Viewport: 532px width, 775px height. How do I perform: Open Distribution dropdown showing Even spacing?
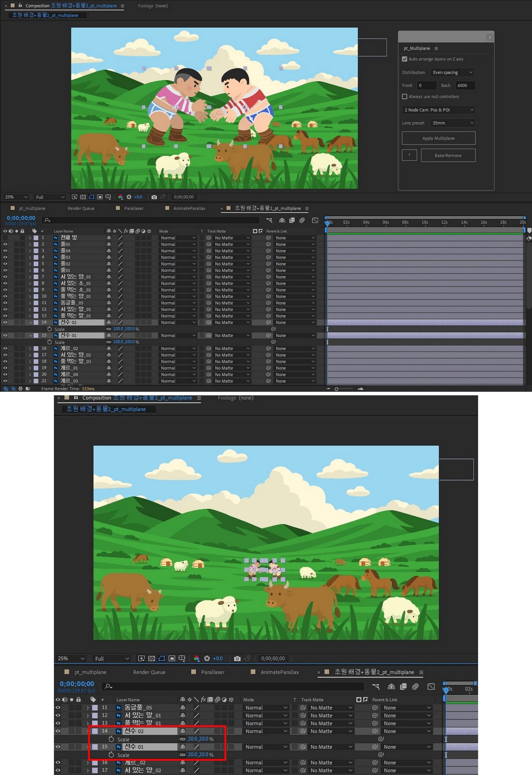(452, 72)
